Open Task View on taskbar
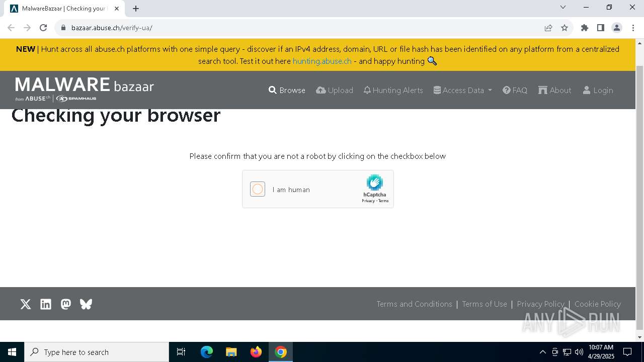The width and height of the screenshot is (644, 362). click(181, 352)
